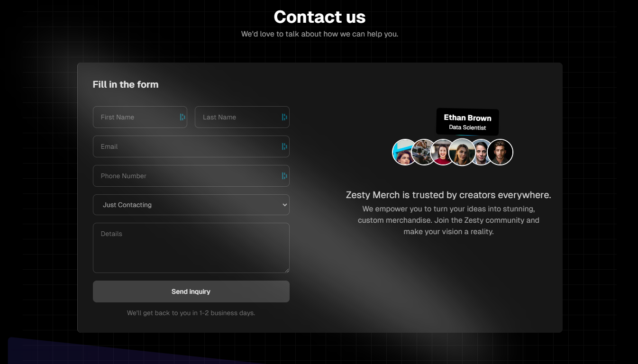Viewport: 638px width, 364px height.
Task: Click inside the Details text area
Action: coord(191,248)
